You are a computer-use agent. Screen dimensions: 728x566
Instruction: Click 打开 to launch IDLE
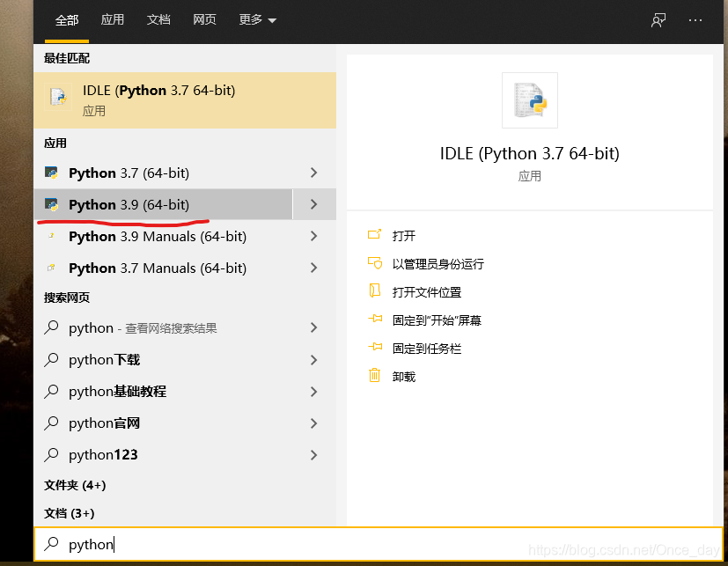point(403,235)
